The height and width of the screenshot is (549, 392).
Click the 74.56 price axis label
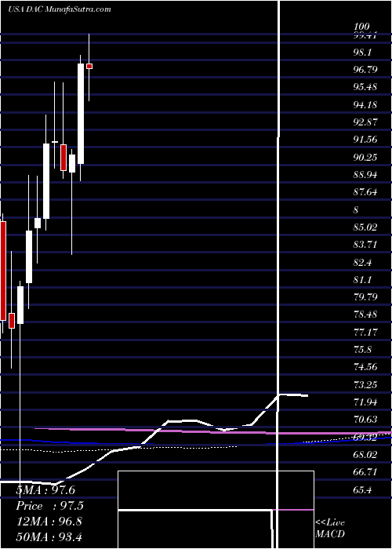(365, 367)
